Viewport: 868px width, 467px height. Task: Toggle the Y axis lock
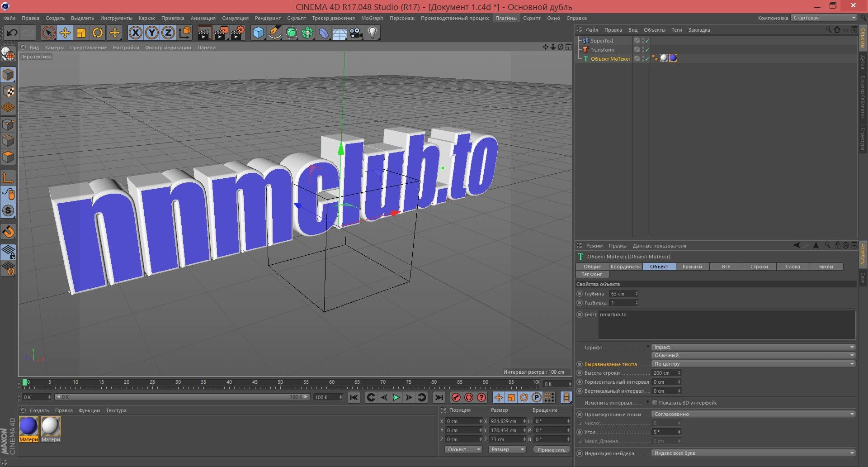coord(152,33)
